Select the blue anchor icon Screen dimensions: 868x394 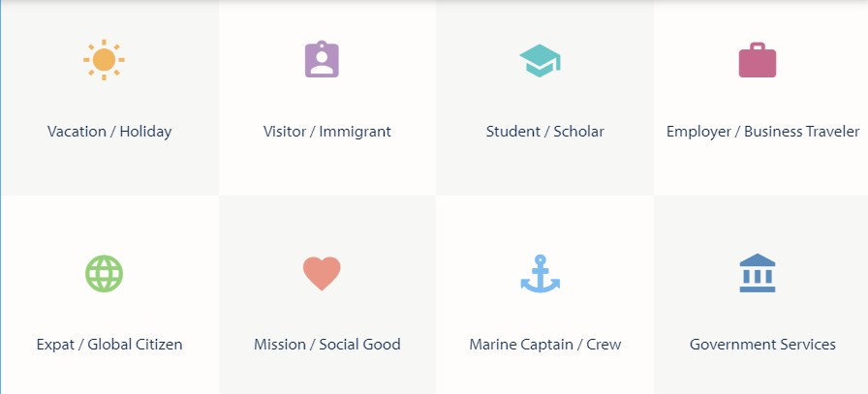pyautogui.click(x=540, y=273)
